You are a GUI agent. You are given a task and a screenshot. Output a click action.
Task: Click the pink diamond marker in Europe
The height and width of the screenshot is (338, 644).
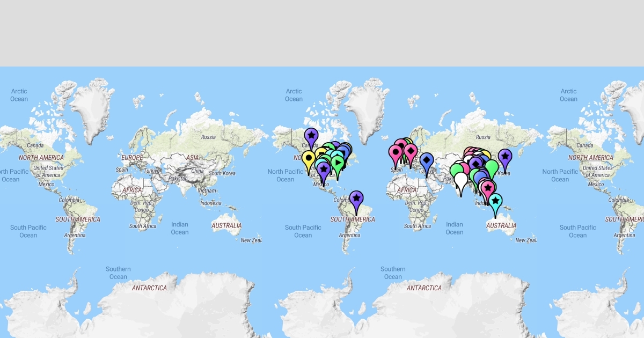[411, 151]
